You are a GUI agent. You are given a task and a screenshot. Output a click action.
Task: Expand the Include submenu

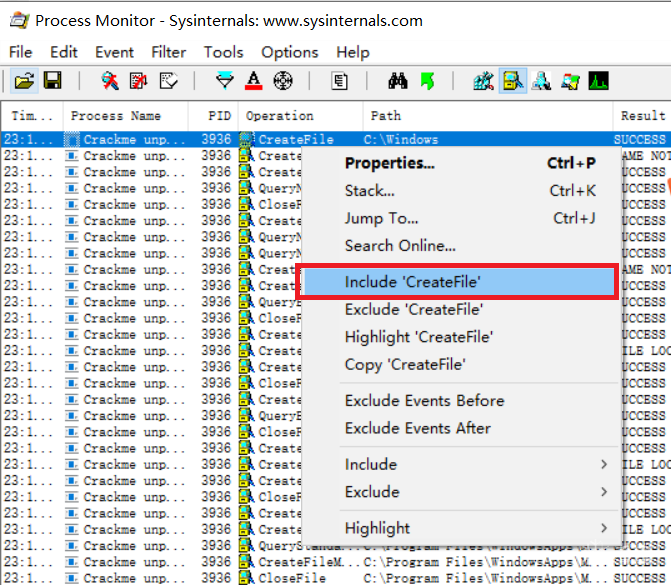point(461,464)
